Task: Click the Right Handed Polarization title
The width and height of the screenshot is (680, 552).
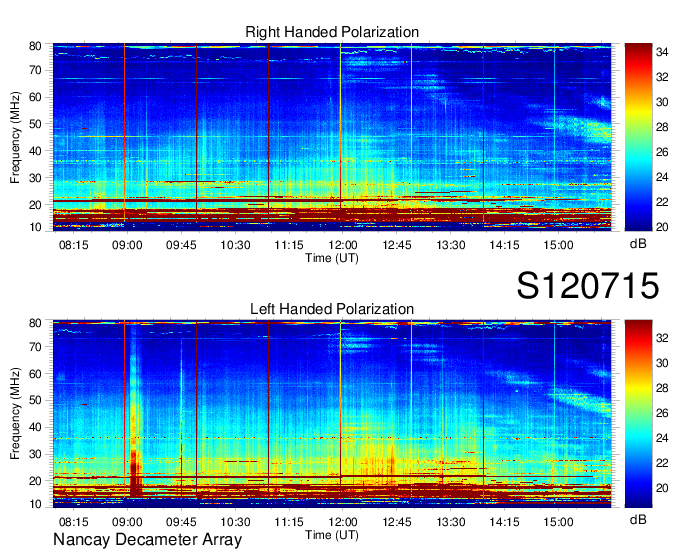Action: tap(332, 32)
